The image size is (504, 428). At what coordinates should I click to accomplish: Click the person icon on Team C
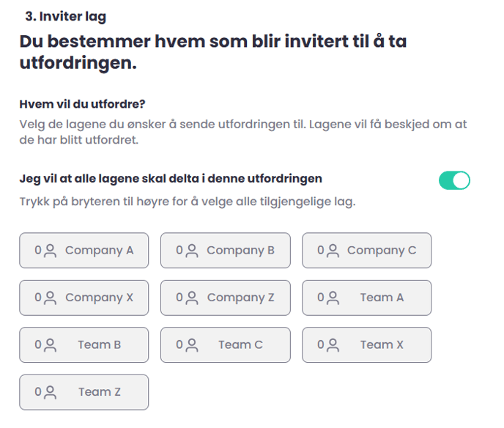(191, 344)
